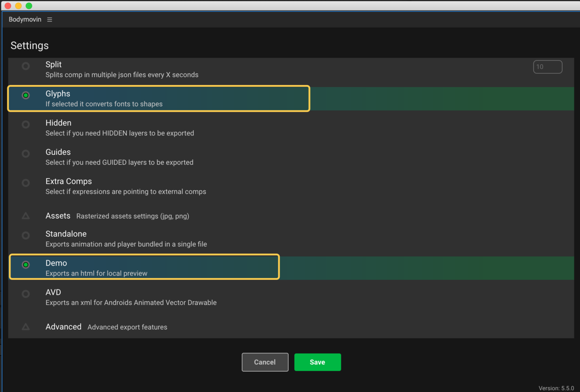Click the Advanced export features label
This screenshot has width=580, height=392.
pyautogui.click(x=127, y=327)
